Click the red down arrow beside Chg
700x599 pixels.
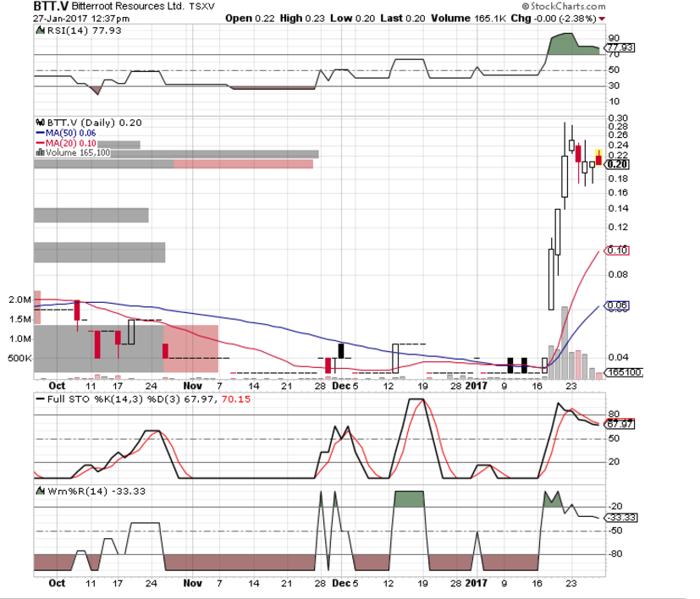(x=602, y=18)
